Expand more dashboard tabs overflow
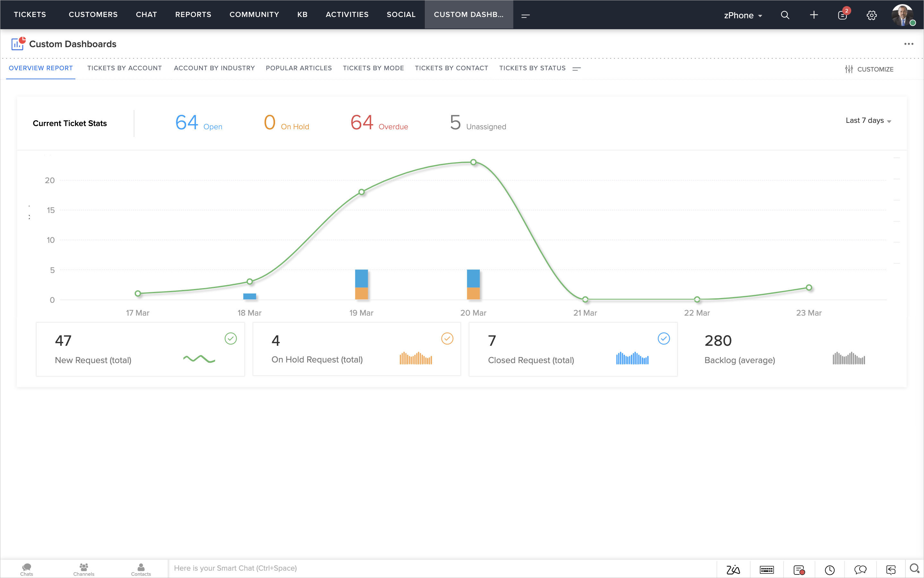This screenshot has height=578, width=924. pyautogui.click(x=577, y=68)
